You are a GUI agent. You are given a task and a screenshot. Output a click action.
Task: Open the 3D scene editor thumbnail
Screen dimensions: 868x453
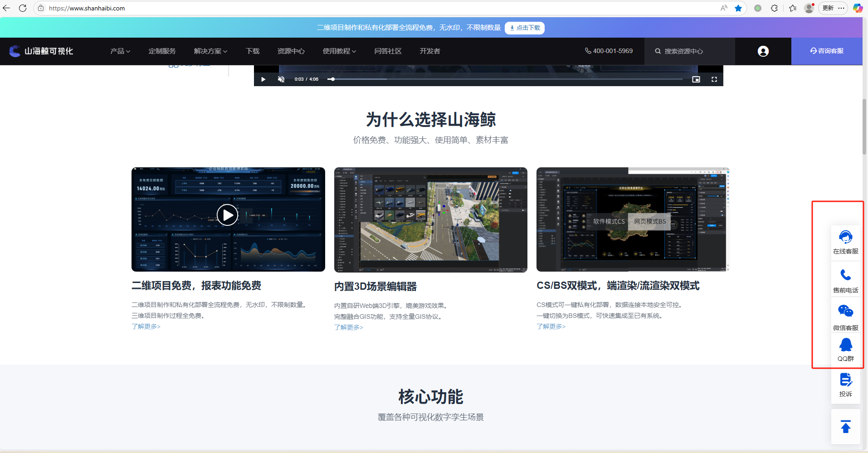pos(431,220)
